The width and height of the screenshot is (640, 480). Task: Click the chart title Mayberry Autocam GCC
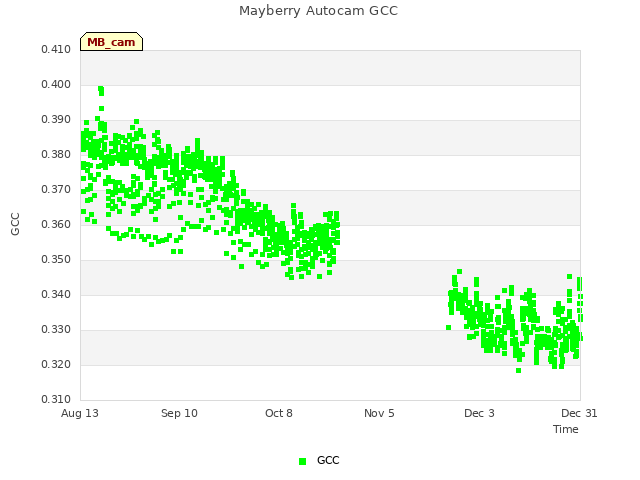318,11
